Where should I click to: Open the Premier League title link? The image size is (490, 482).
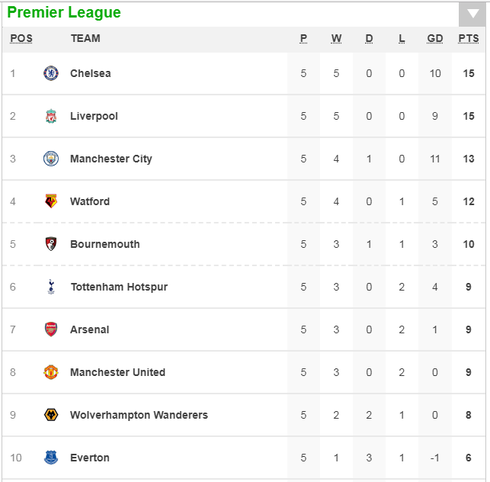[64, 13]
